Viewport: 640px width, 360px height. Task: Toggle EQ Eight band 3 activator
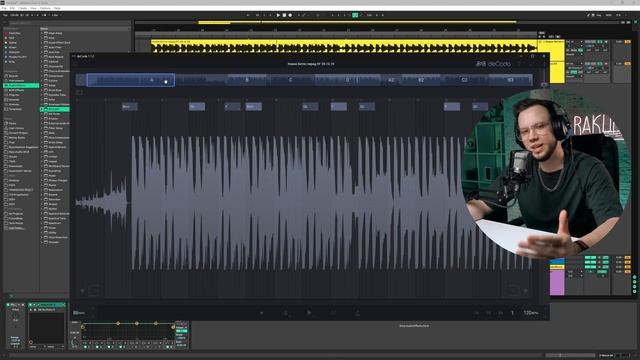tap(109, 347)
